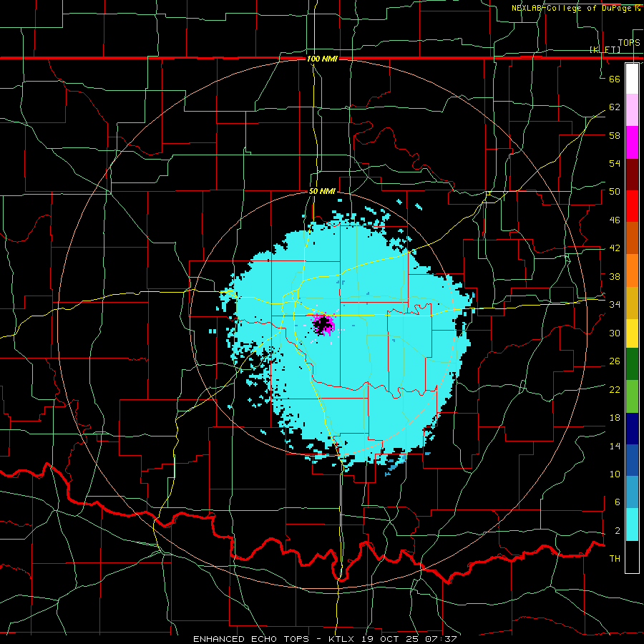This screenshot has height=644, width=644.
Task: Pick the bright red legend swatch
Action: coord(632,206)
